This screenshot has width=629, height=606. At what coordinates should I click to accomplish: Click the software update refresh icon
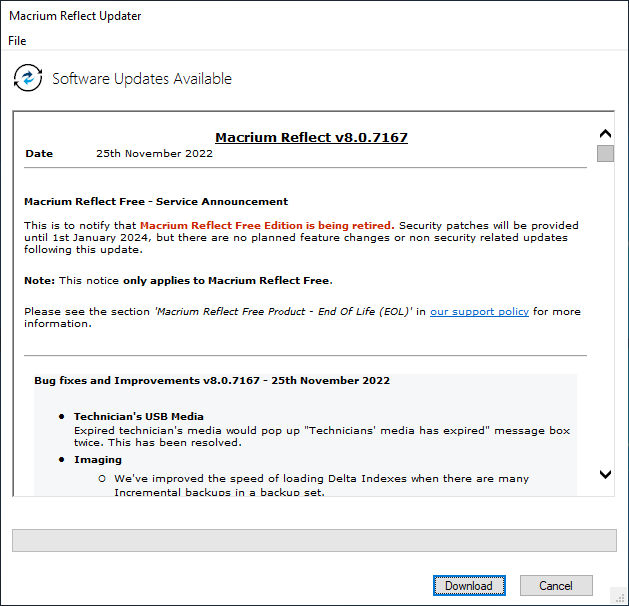coord(28,78)
